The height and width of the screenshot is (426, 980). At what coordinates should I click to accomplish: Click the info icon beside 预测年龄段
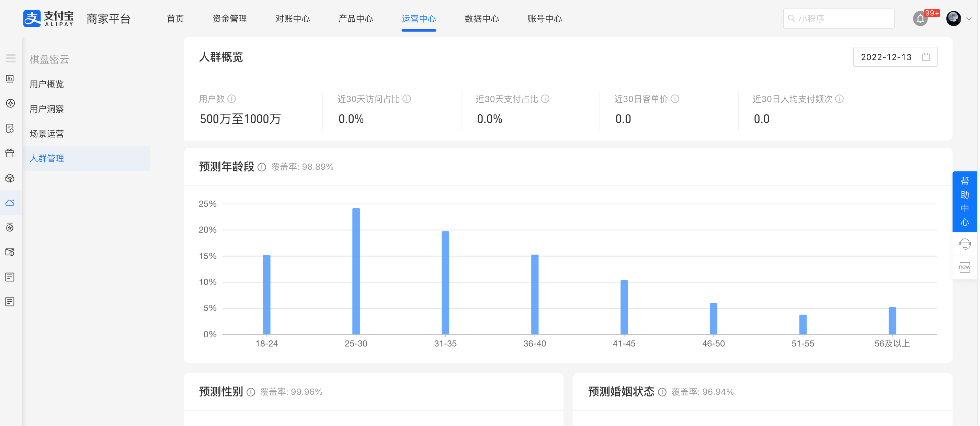coord(262,167)
